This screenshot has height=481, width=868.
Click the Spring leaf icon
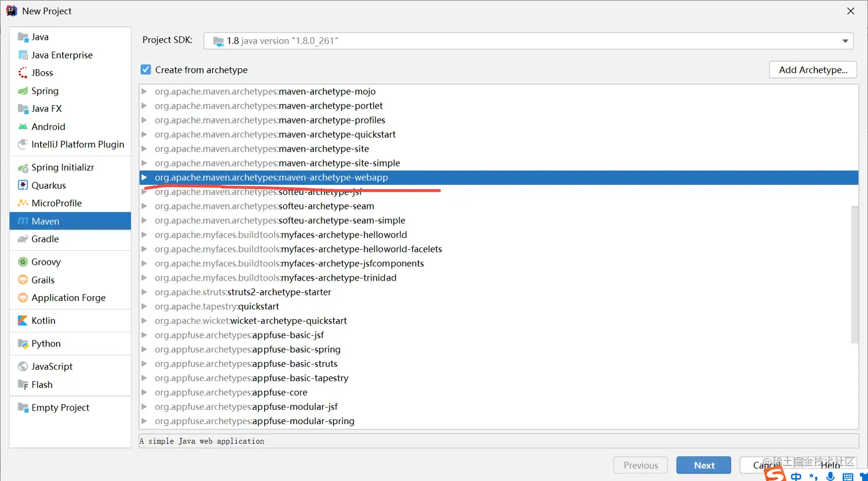pyautogui.click(x=23, y=91)
